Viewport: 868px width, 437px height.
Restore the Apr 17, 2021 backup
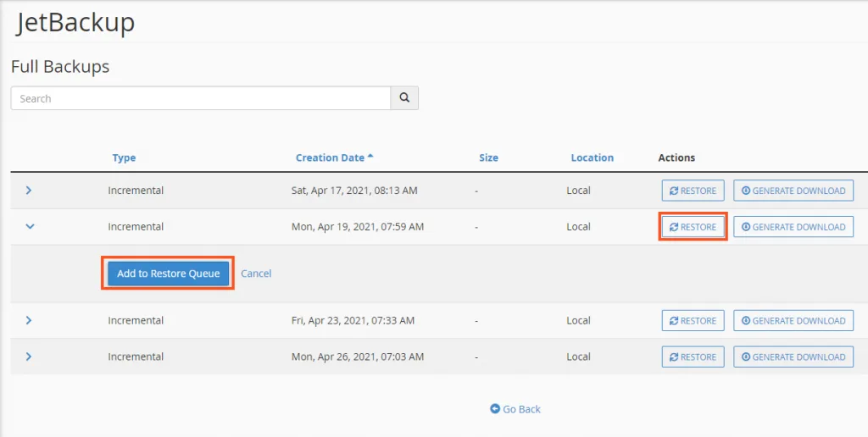click(x=693, y=191)
